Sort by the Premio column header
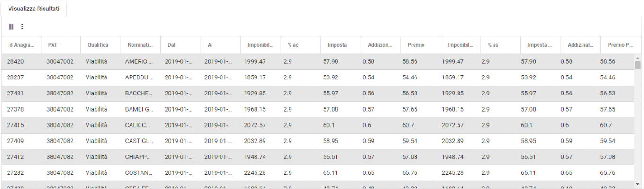This screenshot has width=644, height=189. click(x=416, y=45)
